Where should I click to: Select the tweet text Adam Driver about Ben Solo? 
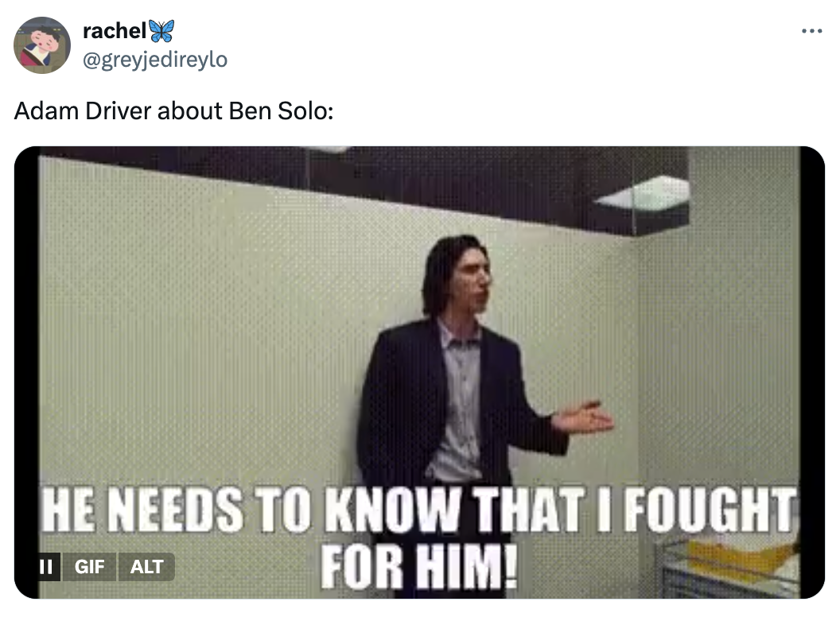pos(174,111)
